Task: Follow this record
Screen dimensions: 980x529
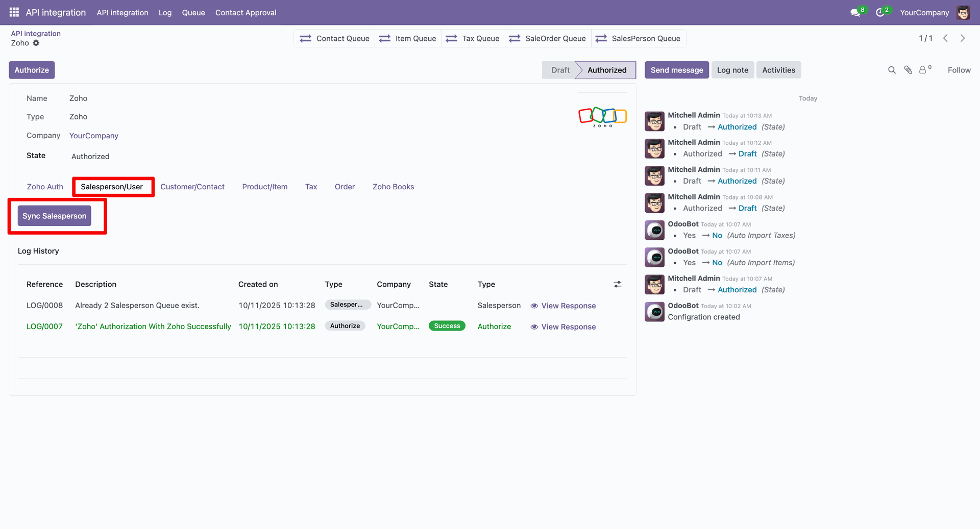Action: tap(959, 70)
